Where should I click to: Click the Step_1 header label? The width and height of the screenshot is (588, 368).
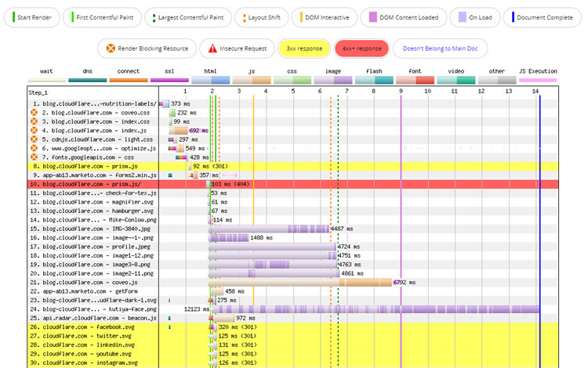click(x=38, y=92)
